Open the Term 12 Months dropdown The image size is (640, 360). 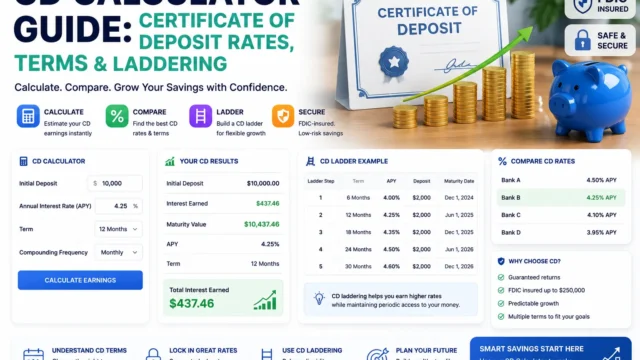point(118,229)
